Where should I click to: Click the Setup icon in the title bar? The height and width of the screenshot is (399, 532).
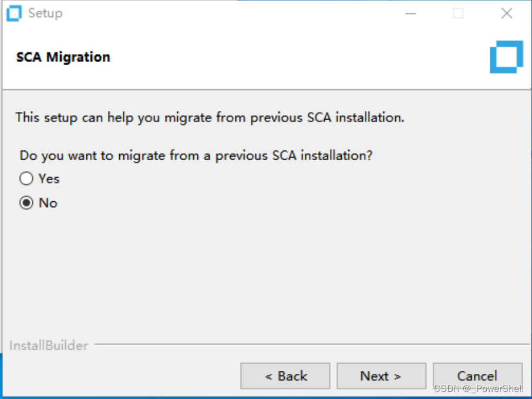pos(14,13)
